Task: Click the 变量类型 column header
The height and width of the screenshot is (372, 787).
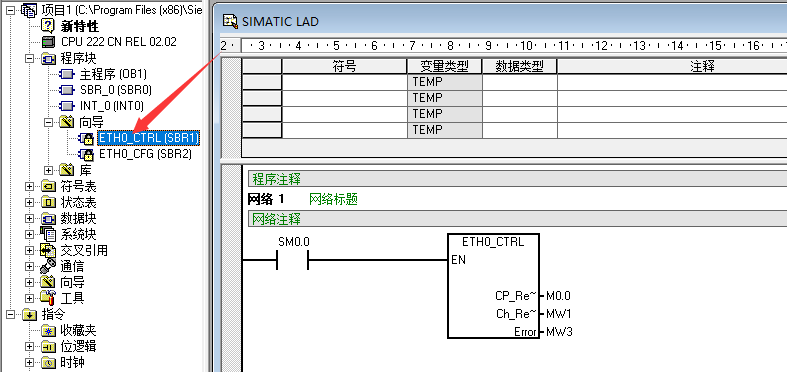Action: tap(444, 66)
